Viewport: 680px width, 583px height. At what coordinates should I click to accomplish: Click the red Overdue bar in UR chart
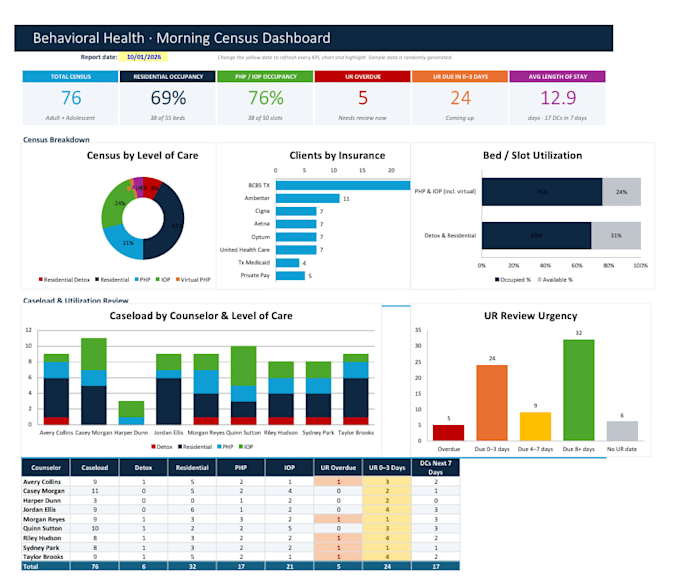pyautogui.click(x=448, y=433)
